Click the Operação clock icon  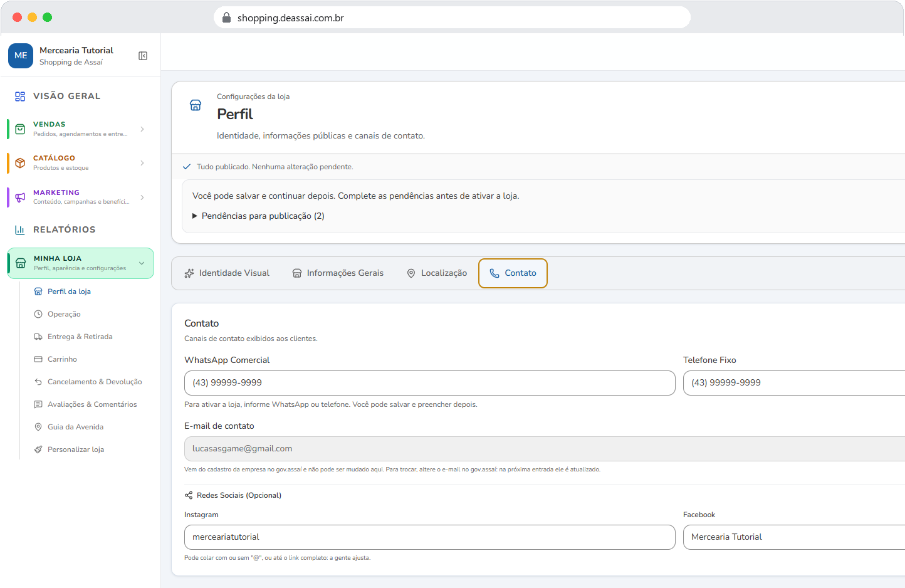[x=38, y=314]
